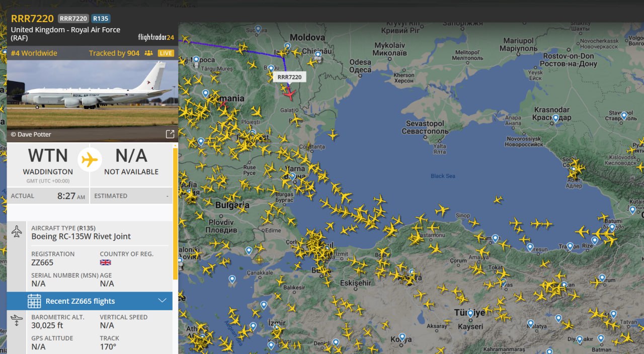Click the blue R135 type badge

pos(101,19)
